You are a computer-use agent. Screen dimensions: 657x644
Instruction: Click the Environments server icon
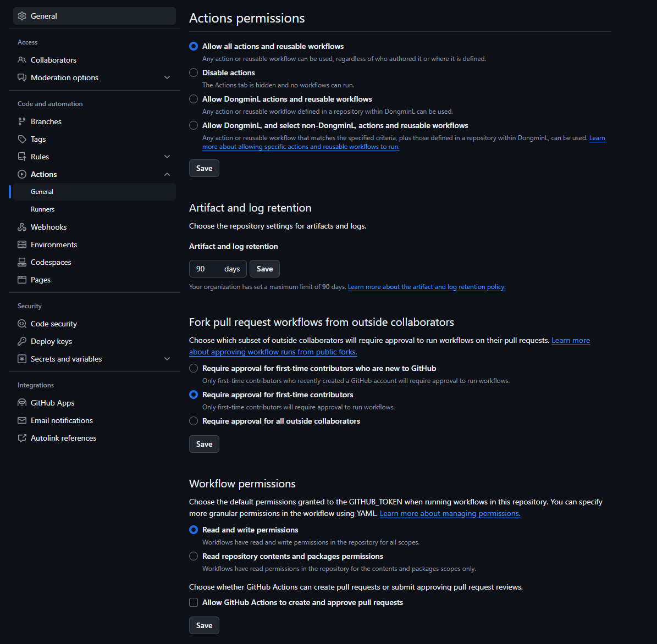(22, 245)
